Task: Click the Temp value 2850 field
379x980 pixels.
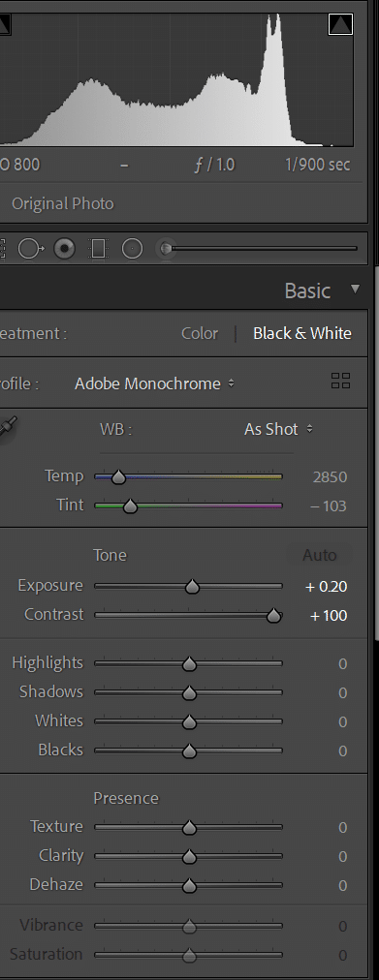Action: pos(330,477)
